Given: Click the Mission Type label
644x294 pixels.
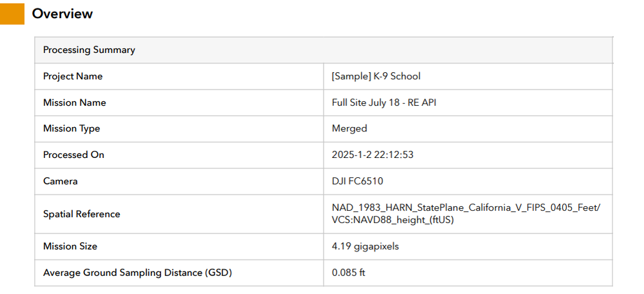Looking at the screenshot, I should (x=72, y=128).
